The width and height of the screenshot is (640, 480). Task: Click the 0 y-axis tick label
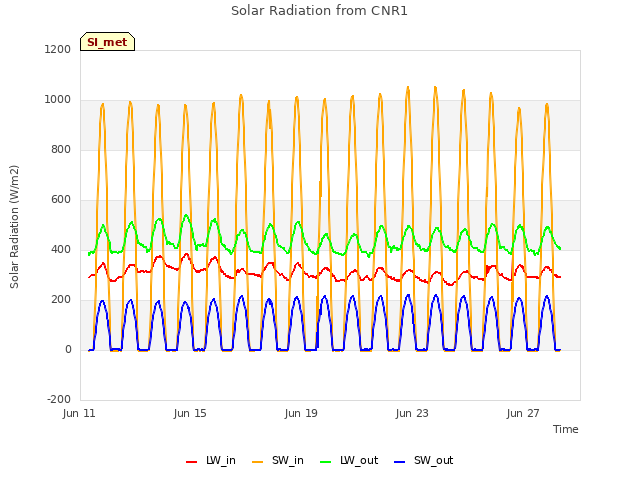coord(68,349)
